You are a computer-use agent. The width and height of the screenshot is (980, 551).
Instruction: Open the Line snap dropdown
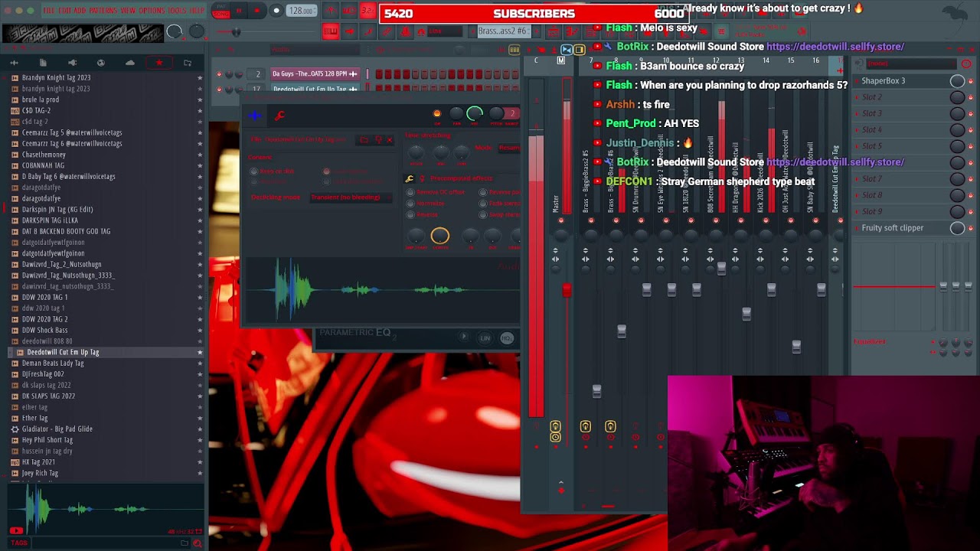click(x=444, y=31)
